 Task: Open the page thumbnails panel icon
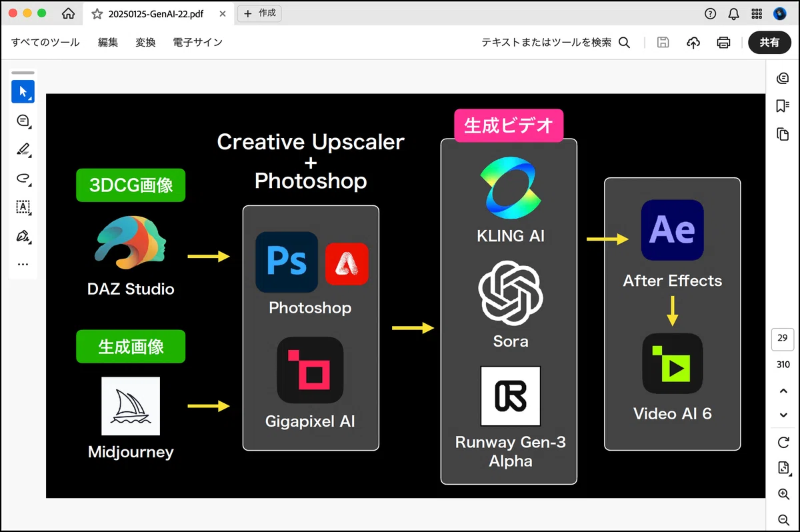(783, 134)
